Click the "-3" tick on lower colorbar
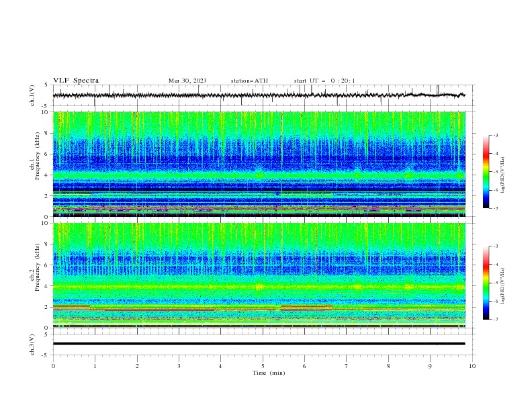 coord(495,246)
